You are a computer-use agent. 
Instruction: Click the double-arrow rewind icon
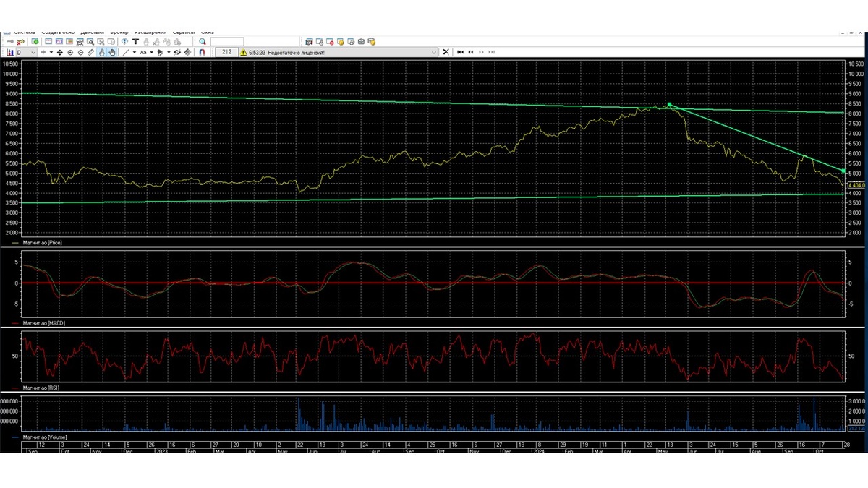pos(471,52)
